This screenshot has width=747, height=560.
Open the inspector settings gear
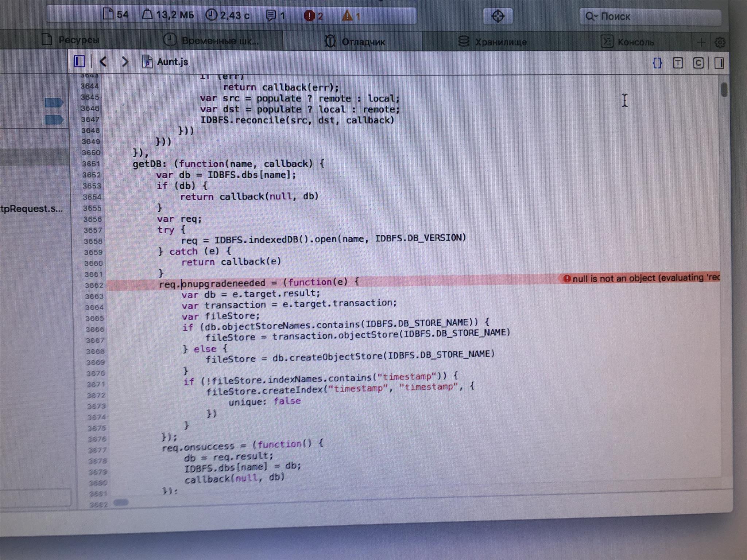[x=720, y=43]
